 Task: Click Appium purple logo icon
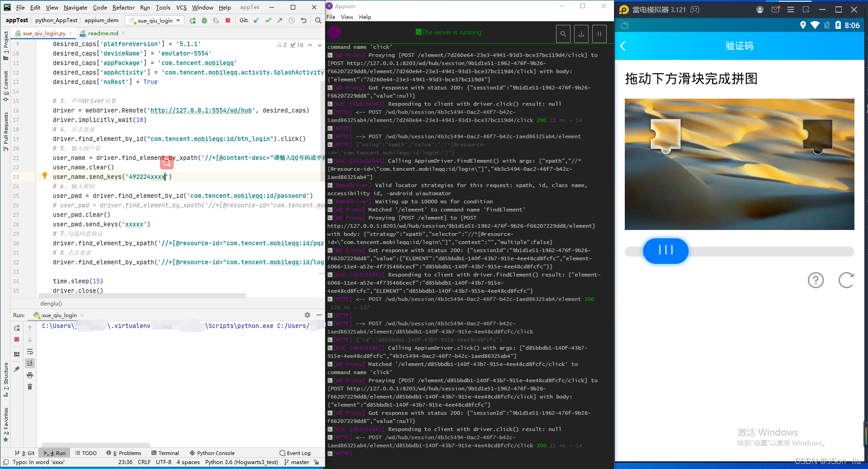click(x=334, y=33)
